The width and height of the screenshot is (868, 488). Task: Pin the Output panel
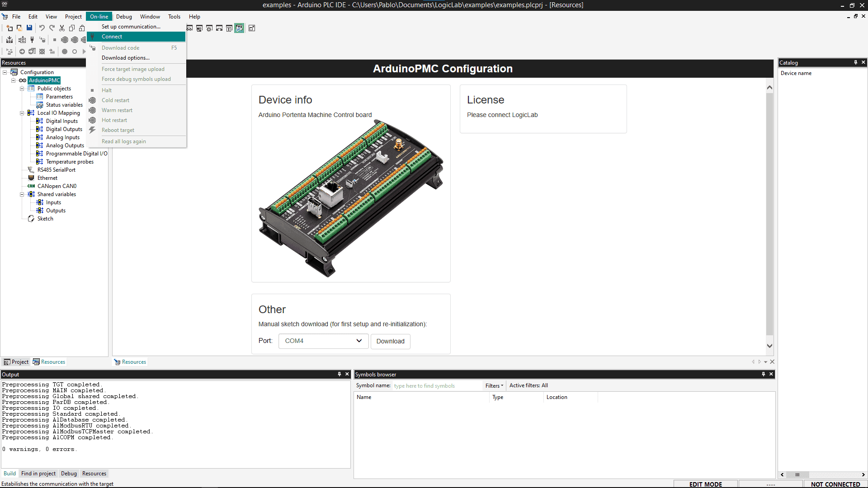[339, 374]
